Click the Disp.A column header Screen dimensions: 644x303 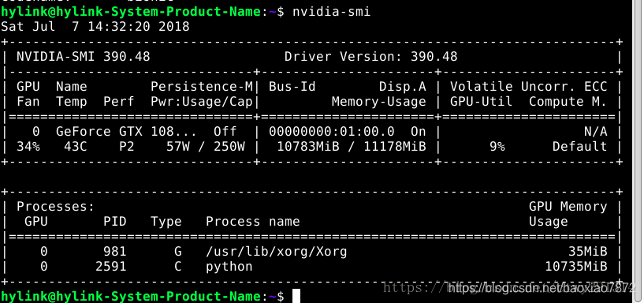point(403,87)
